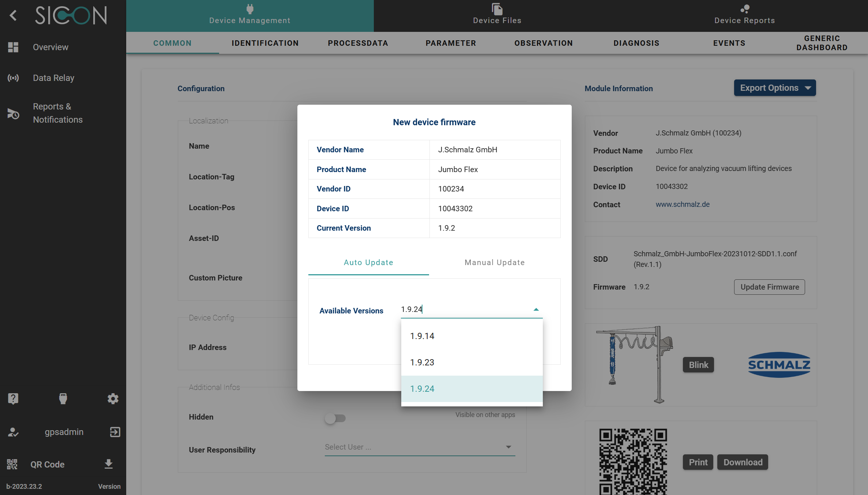The width and height of the screenshot is (868, 495).
Task: Open the www.schmalz.de contact link
Action: click(x=683, y=204)
